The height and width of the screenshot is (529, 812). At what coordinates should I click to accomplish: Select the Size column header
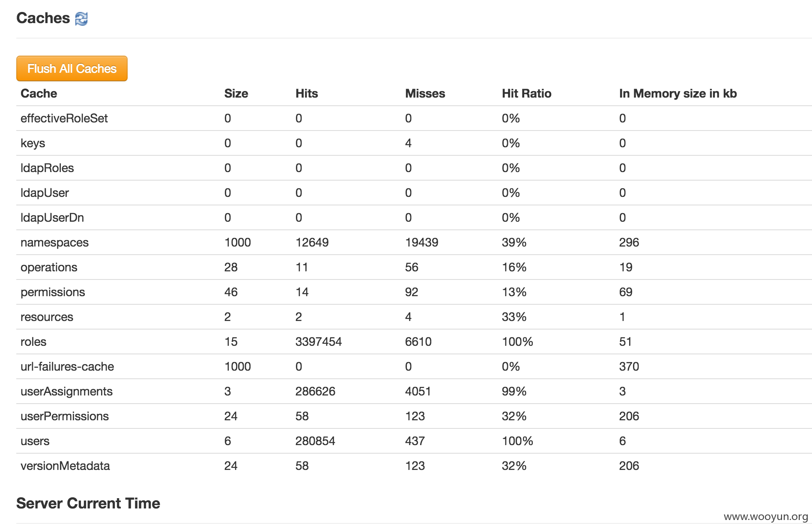tap(236, 94)
